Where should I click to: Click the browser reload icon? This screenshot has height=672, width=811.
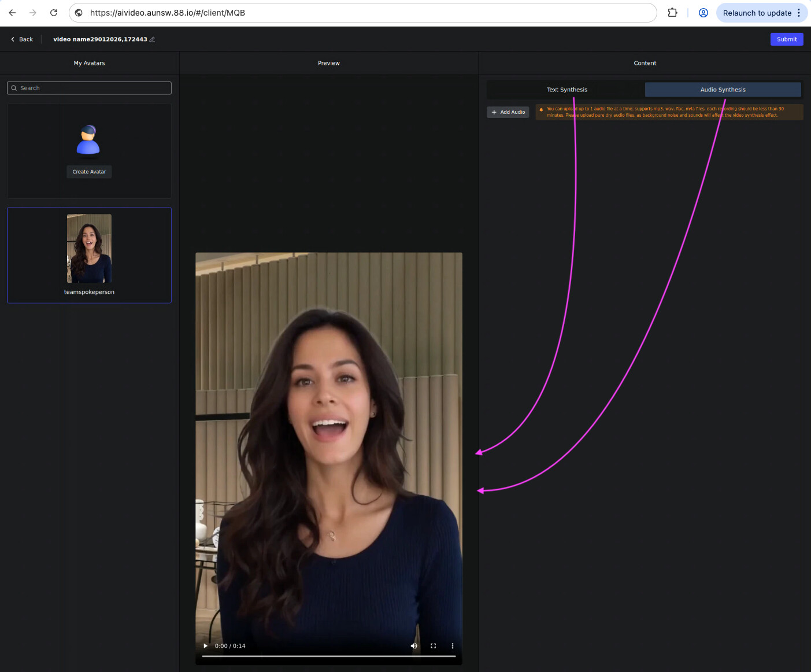click(x=54, y=13)
